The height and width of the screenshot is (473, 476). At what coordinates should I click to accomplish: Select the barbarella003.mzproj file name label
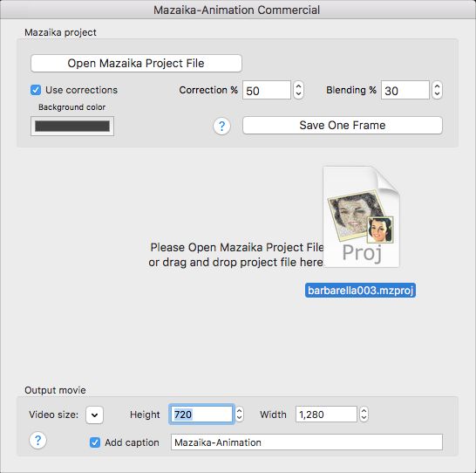(x=360, y=291)
